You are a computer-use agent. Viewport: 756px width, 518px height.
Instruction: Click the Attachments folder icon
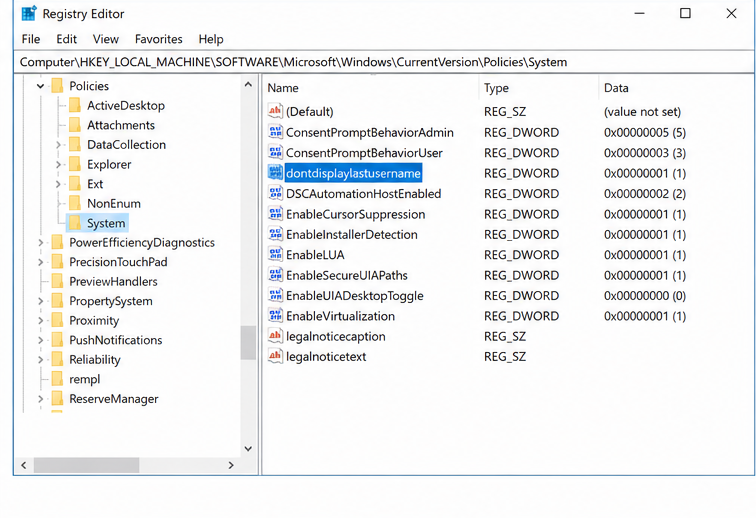click(75, 125)
